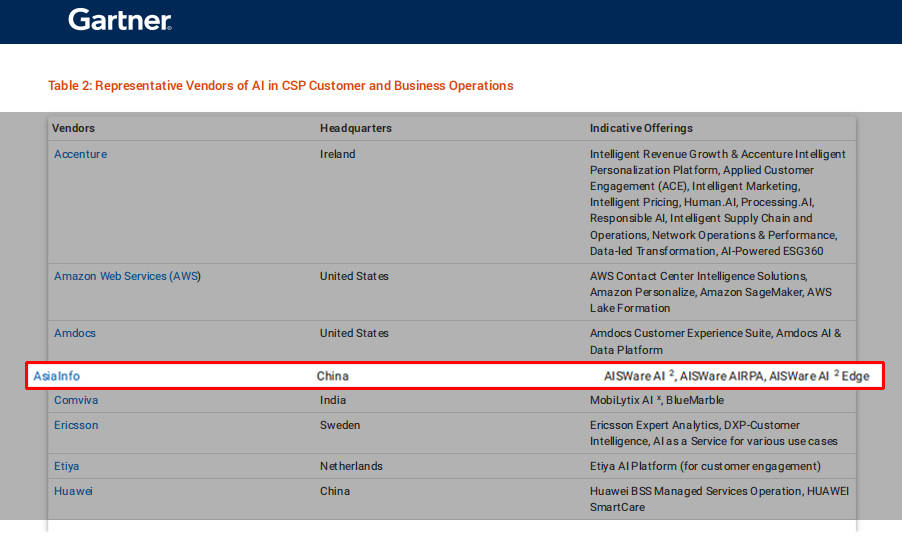
Task: Click the Gartner logo in header
Action: click(x=119, y=20)
